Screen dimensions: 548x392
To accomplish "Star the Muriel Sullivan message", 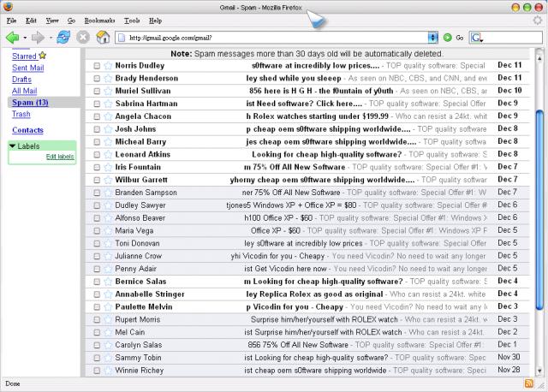I will click(108, 91).
